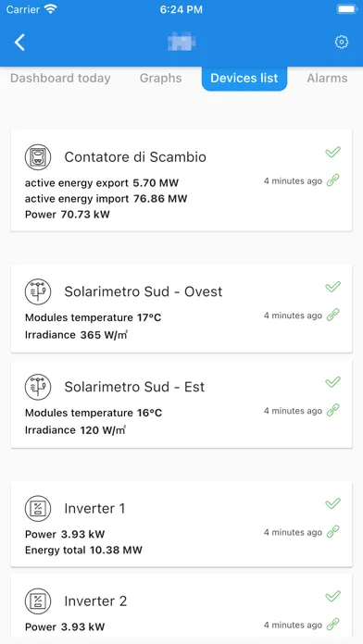Tap Solarimetro Sud - Est sensor icon
This screenshot has width=363, height=644.
coord(38,387)
